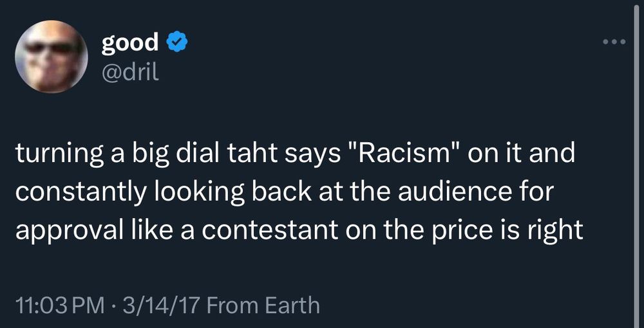Image resolution: width=644 pixels, height=328 pixels.
Task: Click the phrase "price is right"
Action: point(516,228)
